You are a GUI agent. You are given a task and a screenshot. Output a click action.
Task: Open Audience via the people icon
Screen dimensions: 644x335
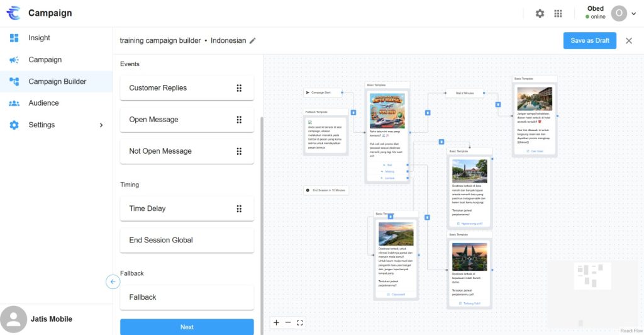click(14, 103)
